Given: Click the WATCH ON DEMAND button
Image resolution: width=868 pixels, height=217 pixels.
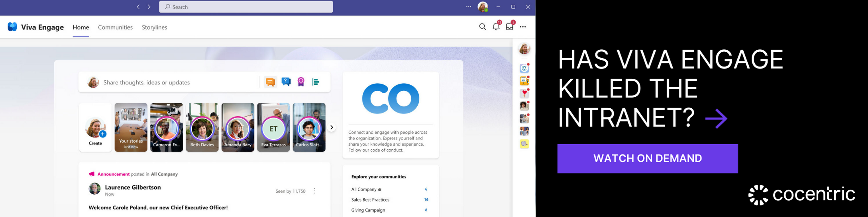Looking at the screenshot, I should [x=648, y=158].
